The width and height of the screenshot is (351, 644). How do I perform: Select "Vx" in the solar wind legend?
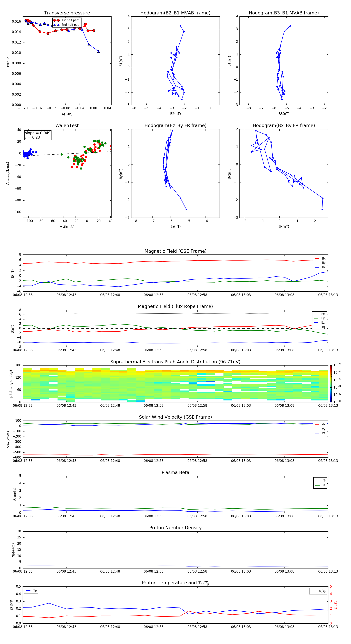tap(320, 424)
